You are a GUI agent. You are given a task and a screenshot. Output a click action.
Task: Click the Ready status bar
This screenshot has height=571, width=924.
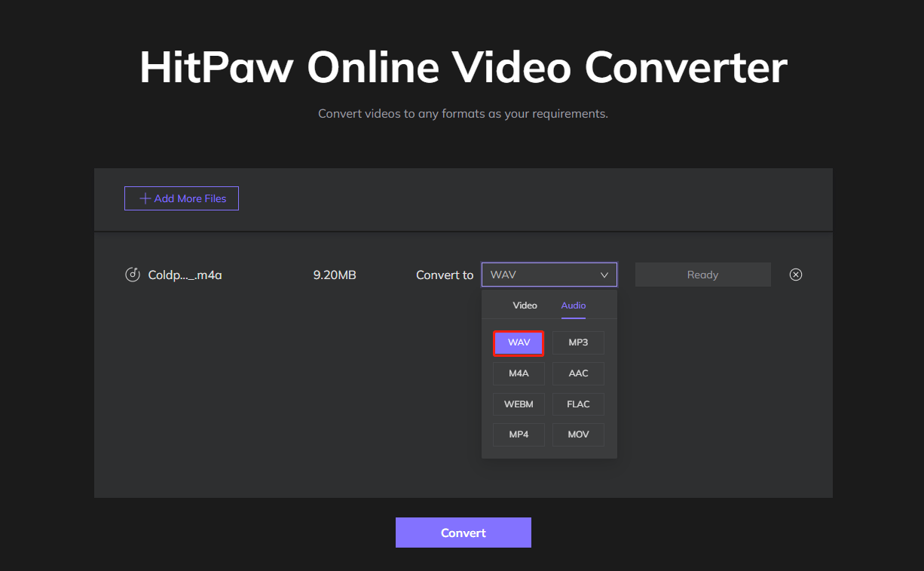pos(703,275)
